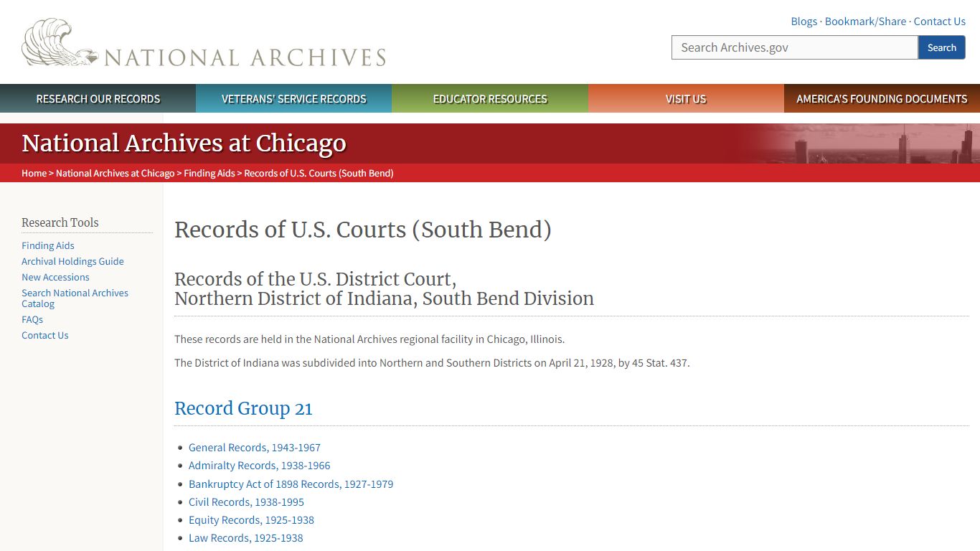This screenshot has width=980, height=551.
Task: Open Admiralty Records, 1938-1966
Action: [x=260, y=465]
